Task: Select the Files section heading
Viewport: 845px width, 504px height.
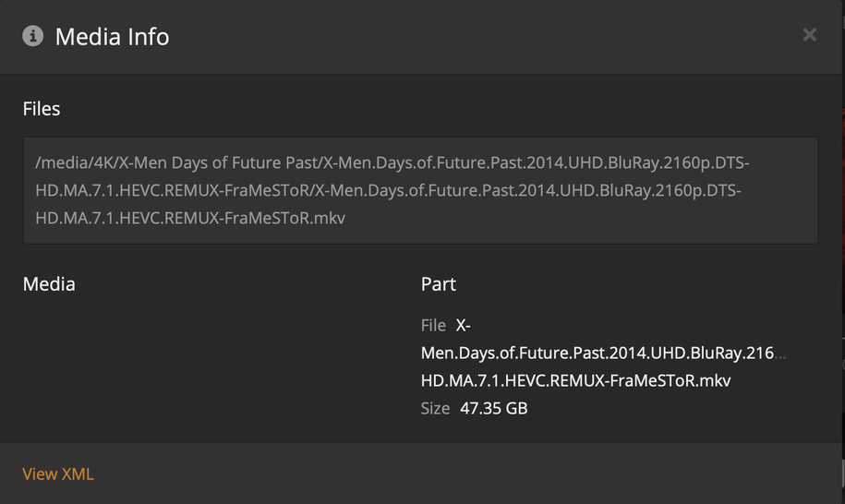Action: click(42, 109)
